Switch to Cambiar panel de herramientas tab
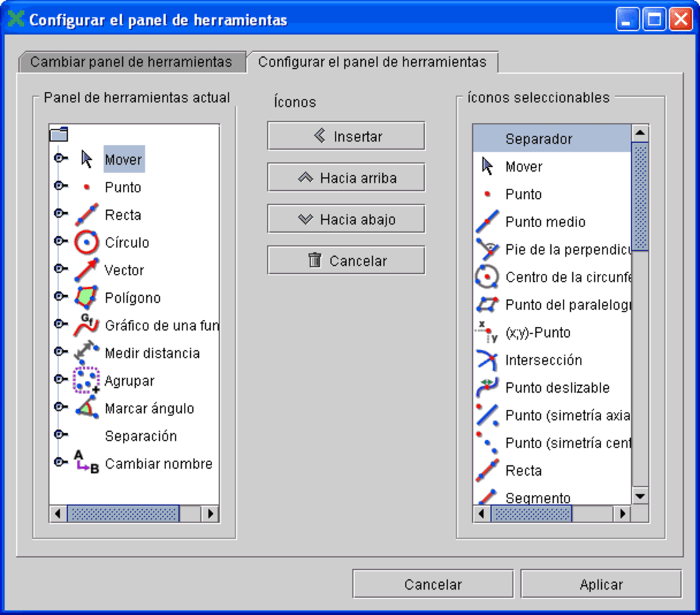Viewport: 700px width, 615px height. (131, 62)
